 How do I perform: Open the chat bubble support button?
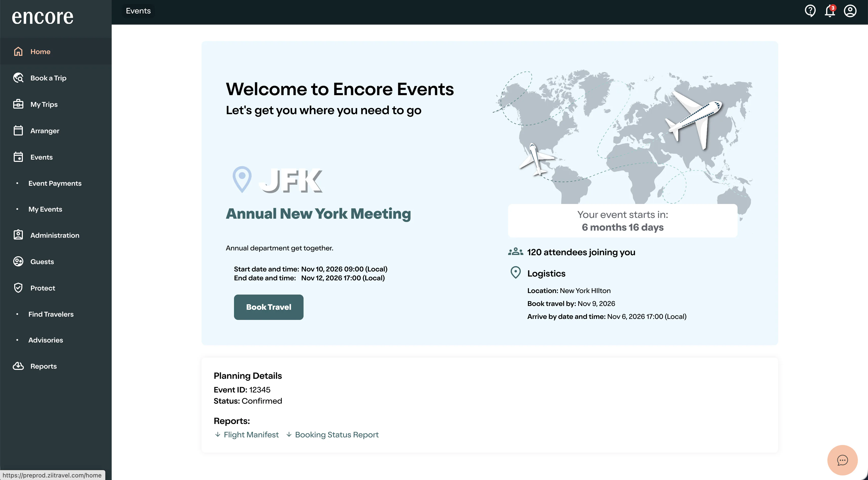click(x=842, y=460)
